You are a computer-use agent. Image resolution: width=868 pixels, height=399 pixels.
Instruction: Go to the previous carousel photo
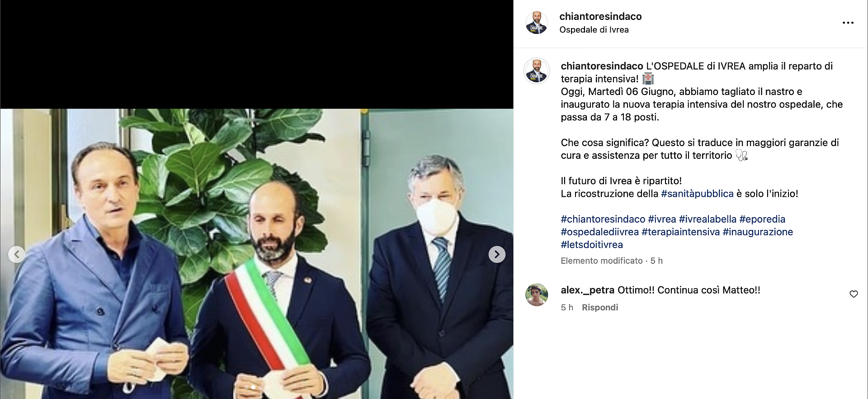point(17,254)
